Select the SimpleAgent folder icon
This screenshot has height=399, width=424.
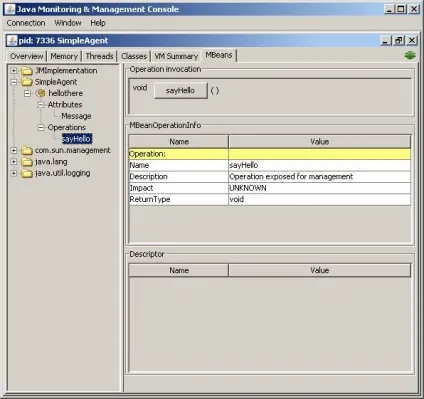point(27,82)
